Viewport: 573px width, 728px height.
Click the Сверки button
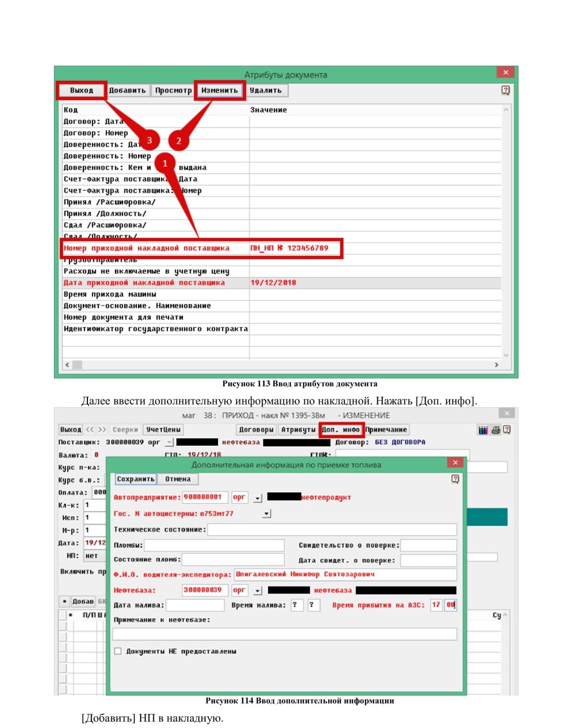(x=125, y=430)
